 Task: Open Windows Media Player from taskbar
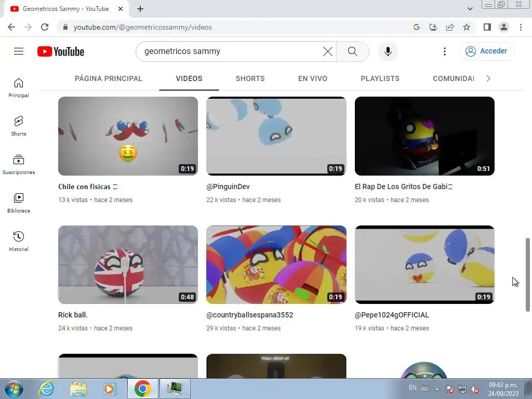(x=110, y=389)
